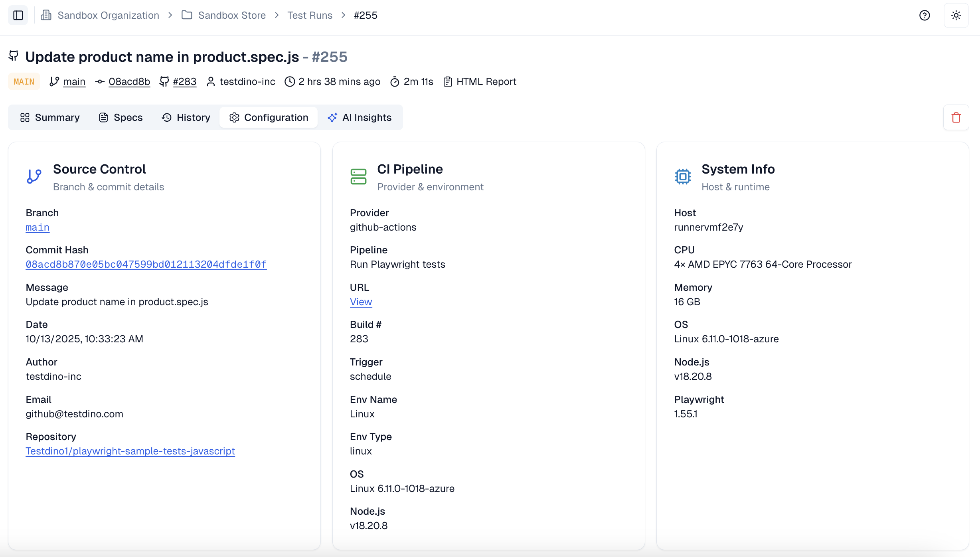Delete run with red trash icon

click(x=956, y=117)
